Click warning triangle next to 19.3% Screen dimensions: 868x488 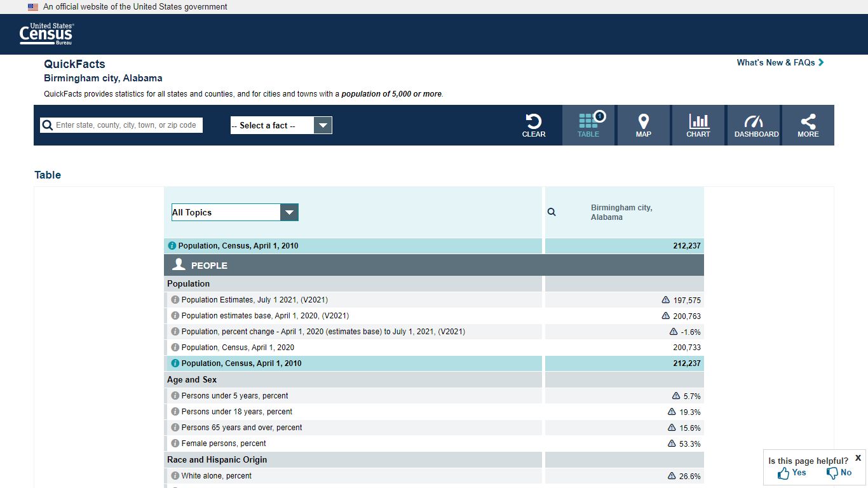coord(672,412)
